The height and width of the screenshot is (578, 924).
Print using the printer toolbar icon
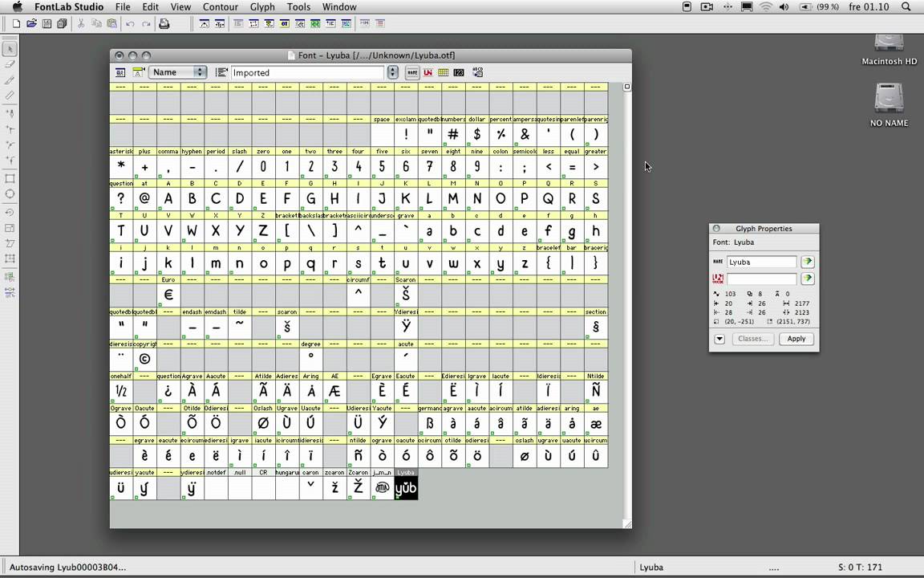(164, 23)
